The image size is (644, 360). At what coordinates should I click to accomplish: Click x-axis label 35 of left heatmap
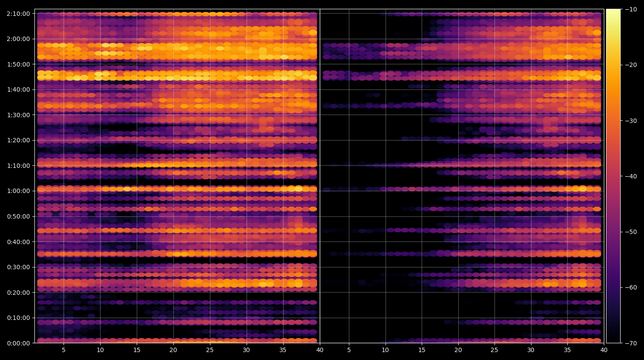[283, 350]
